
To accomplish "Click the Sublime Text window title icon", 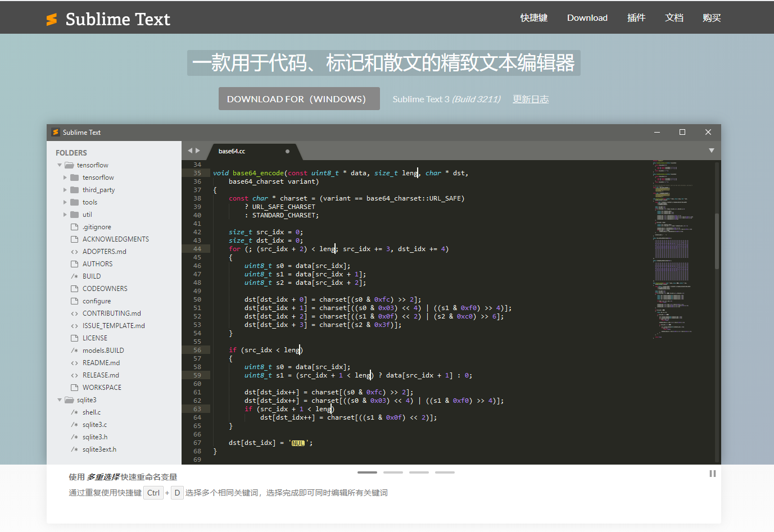I will (56, 132).
